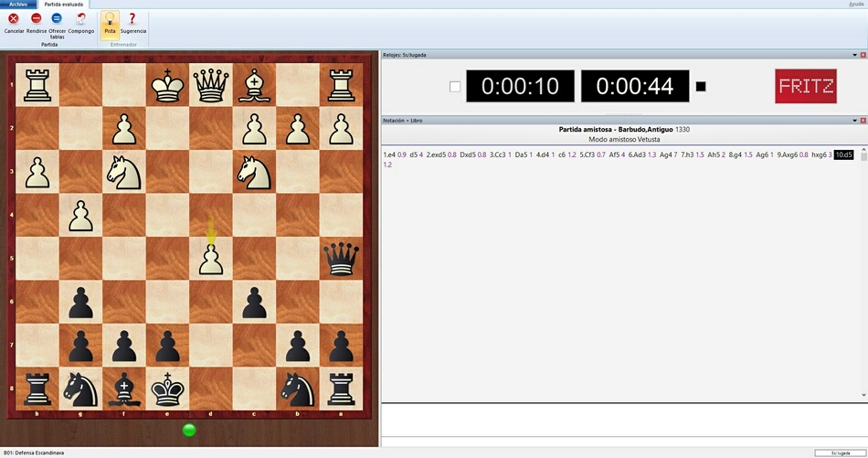This screenshot has height=458, width=868.
Task: Click the Modo amistoso Vetusta label
Action: (624, 140)
